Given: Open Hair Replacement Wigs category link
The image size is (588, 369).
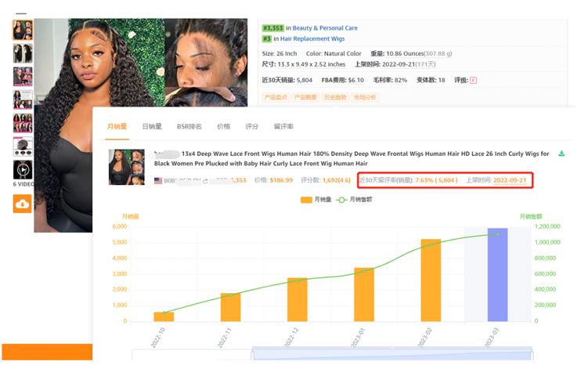Looking at the screenshot, I should point(312,38).
